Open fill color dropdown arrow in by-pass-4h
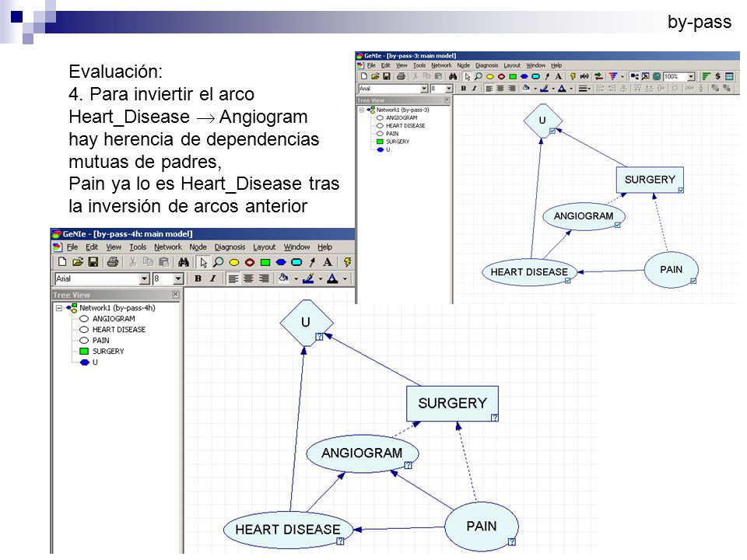 tap(296, 279)
